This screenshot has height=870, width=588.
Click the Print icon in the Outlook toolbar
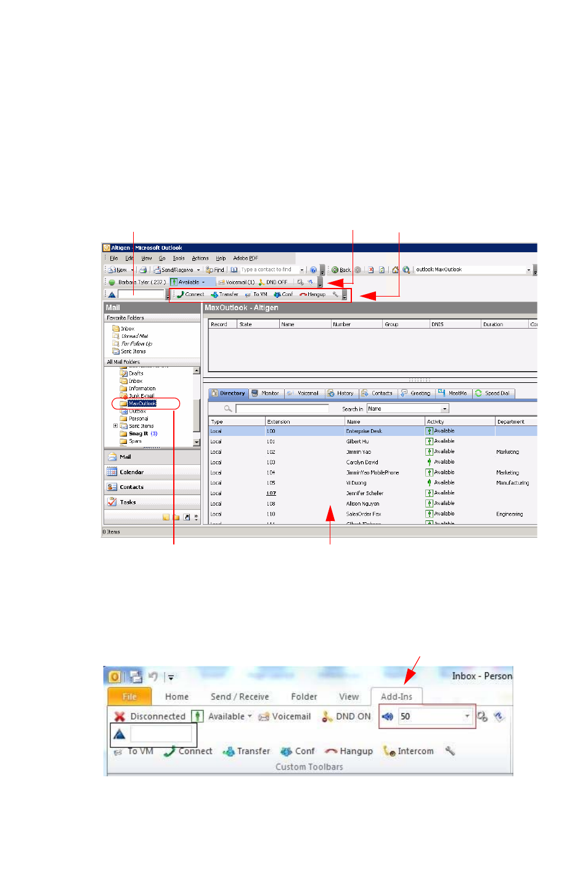[x=143, y=270]
